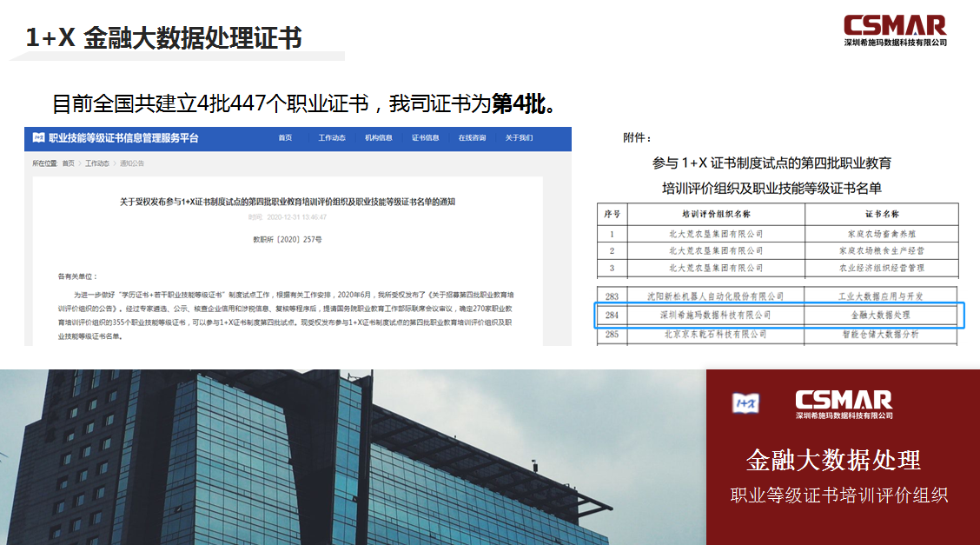Click 北京京东乾石科技有限公司 in row 285
The image size is (980, 545).
pos(715,333)
